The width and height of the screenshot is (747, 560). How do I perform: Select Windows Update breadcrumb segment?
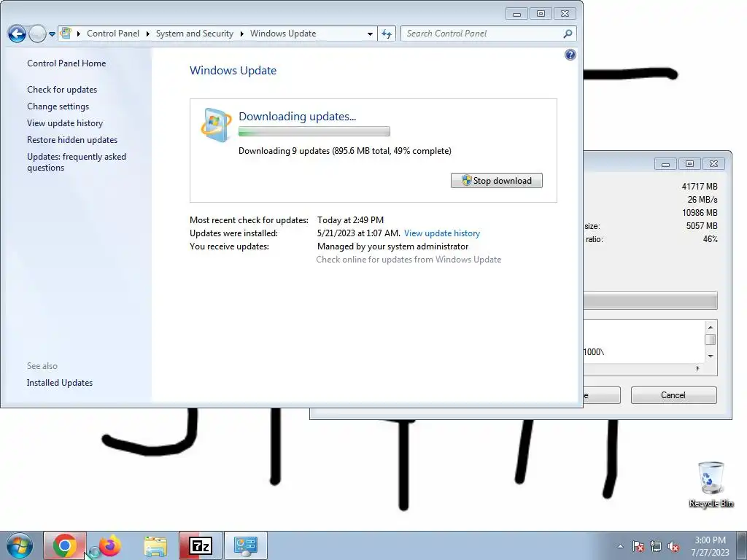pos(283,34)
